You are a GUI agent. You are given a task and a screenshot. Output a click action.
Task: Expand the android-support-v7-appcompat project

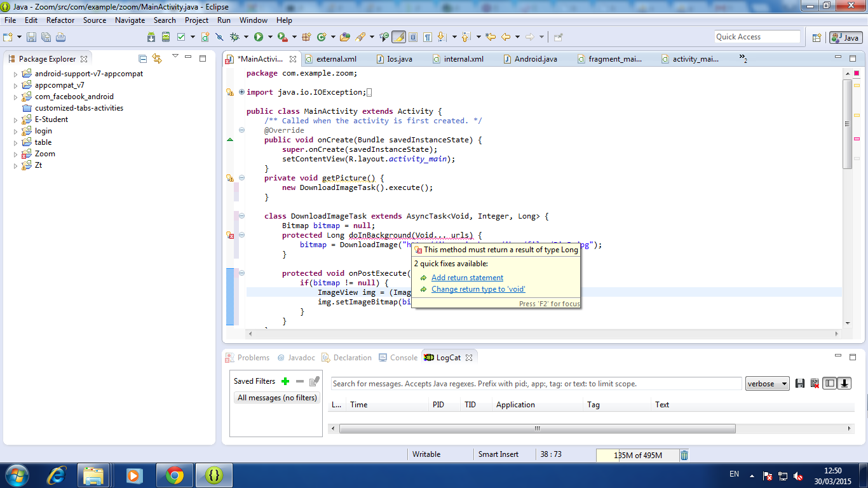pos(16,74)
